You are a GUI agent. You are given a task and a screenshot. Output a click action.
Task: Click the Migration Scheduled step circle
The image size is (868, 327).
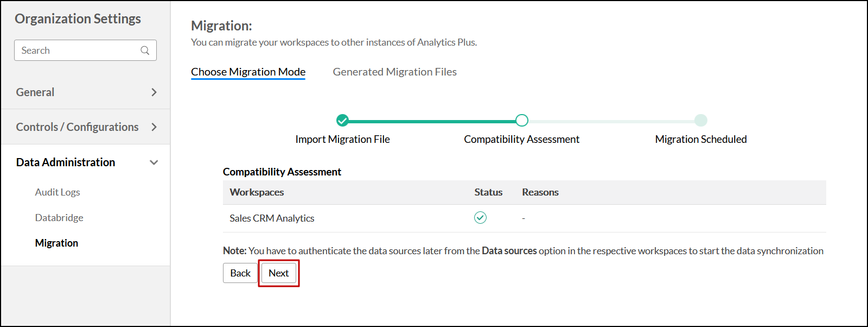(x=701, y=120)
